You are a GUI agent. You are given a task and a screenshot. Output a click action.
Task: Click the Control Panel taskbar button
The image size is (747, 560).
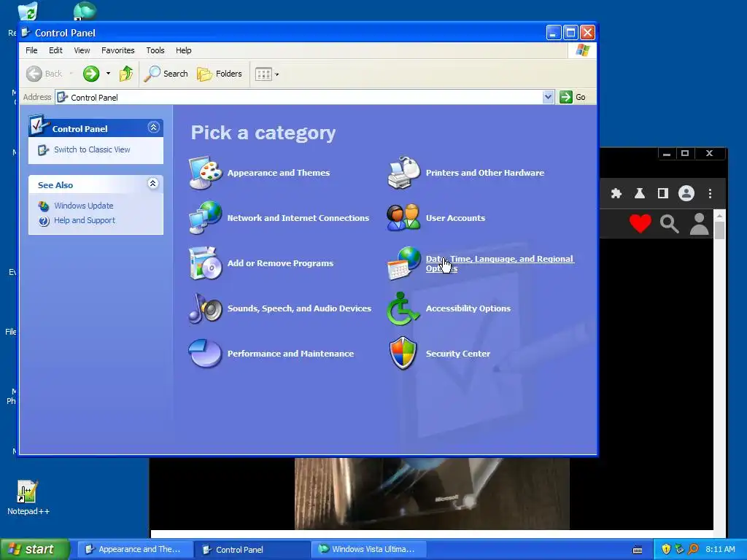tap(252, 550)
